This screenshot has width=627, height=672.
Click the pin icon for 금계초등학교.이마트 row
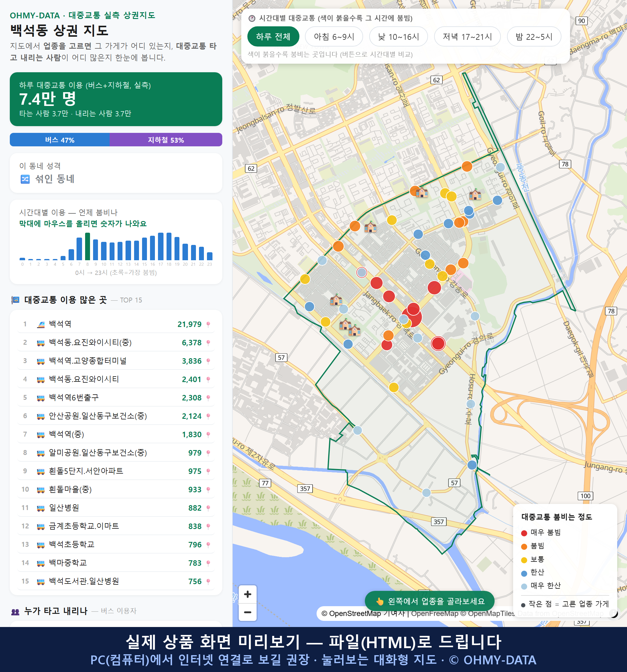208,526
